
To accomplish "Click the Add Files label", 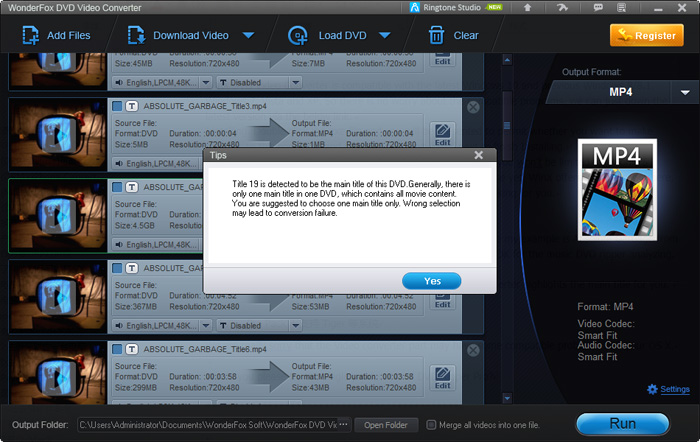I will [x=69, y=35].
